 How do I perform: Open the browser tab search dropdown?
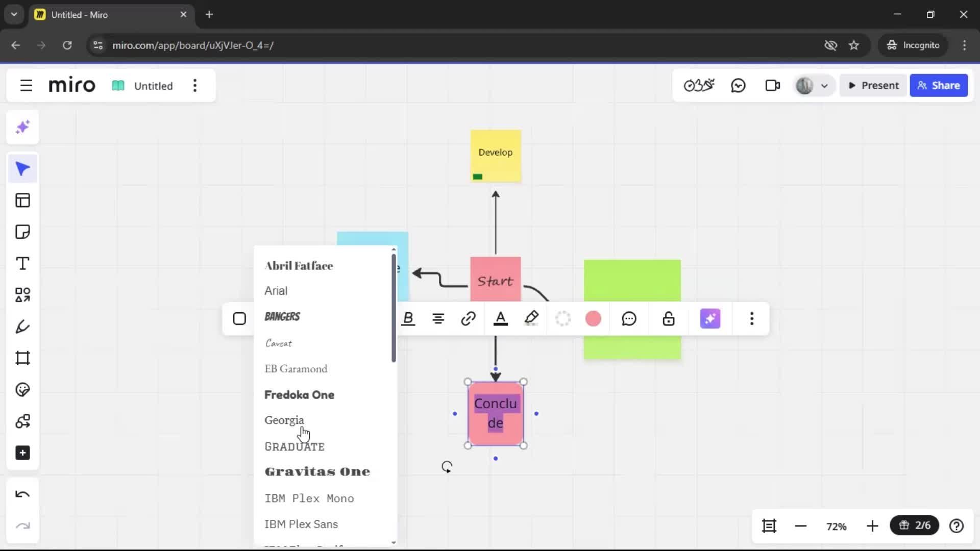pos(14,15)
